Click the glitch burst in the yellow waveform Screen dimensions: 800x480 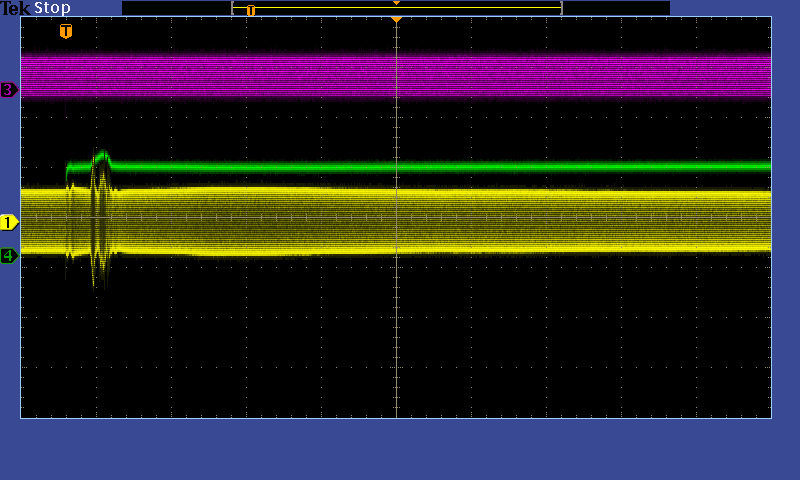[x=100, y=225]
